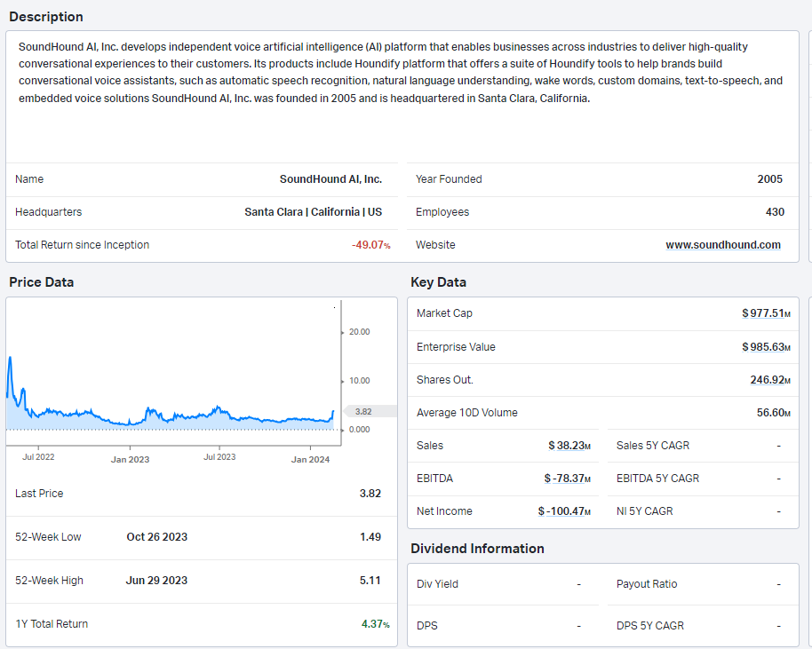This screenshot has width=812, height=649.
Task: Click the EBITDA value $-78.37M
Action: coord(567,479)
